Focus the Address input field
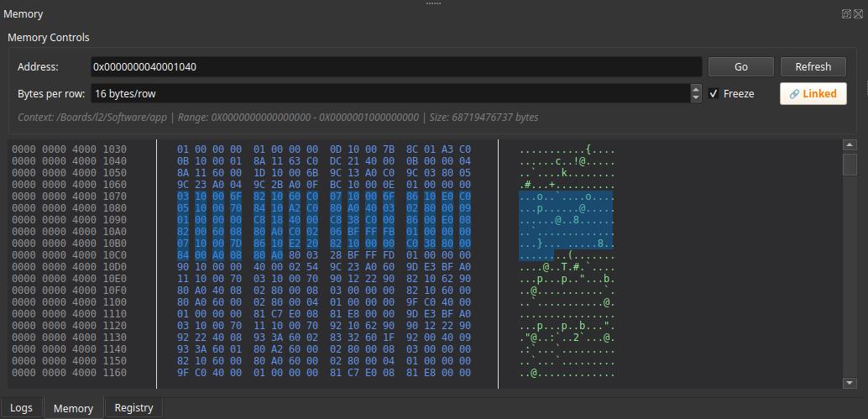Viewport: 868px width, 419px height. point(395,66)
